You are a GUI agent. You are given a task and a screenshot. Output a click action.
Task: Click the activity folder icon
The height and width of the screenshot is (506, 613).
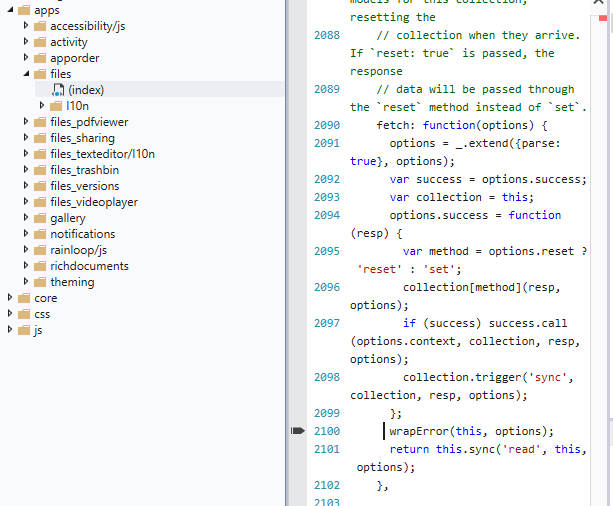coord(40,42)
